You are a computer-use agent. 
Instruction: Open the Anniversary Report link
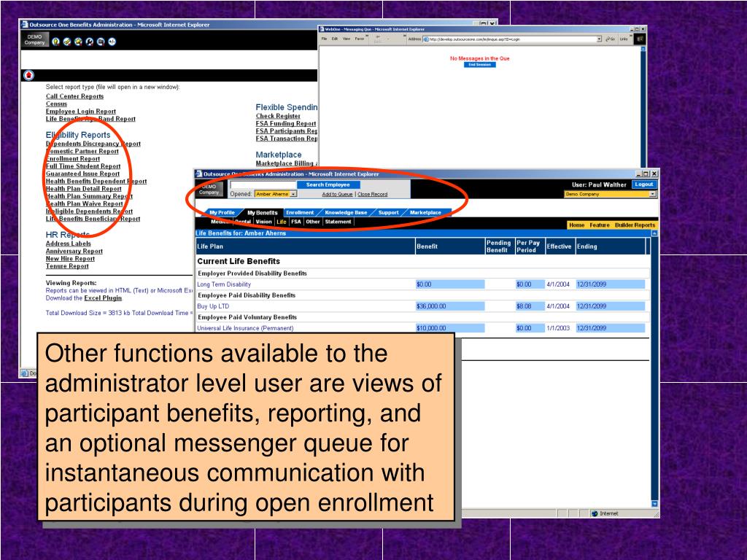[74, 251]
